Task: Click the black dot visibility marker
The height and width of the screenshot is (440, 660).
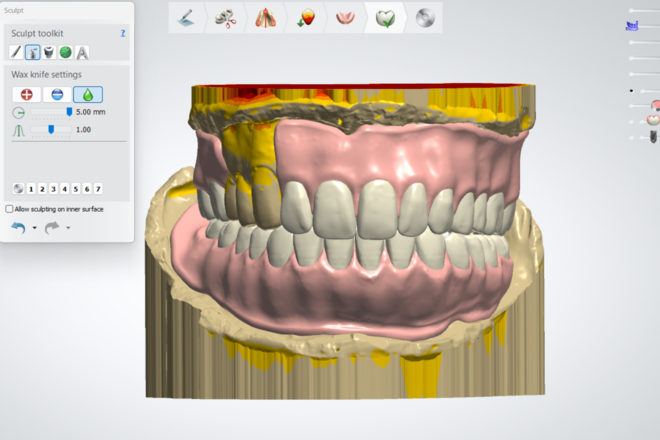Action: click(631, 91)
